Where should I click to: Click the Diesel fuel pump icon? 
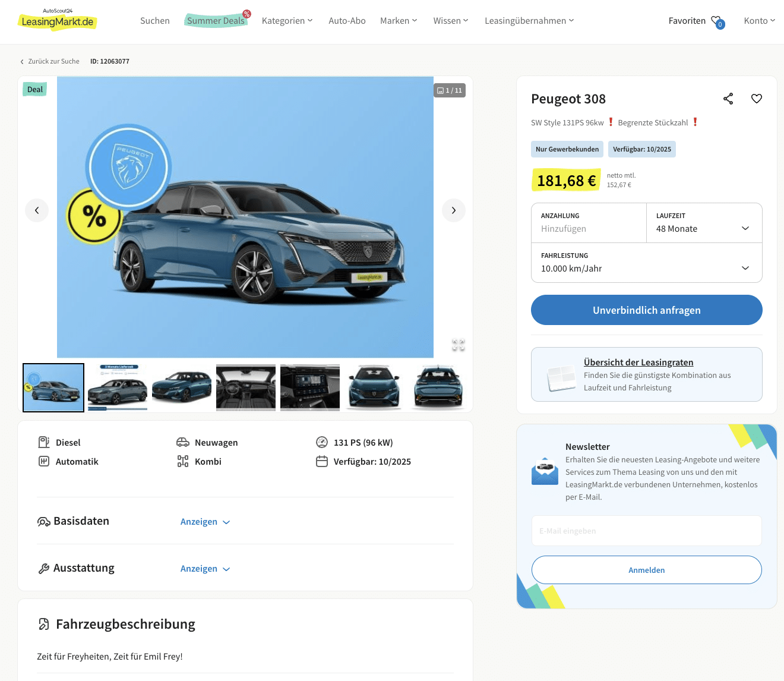(x=44, y=442)
